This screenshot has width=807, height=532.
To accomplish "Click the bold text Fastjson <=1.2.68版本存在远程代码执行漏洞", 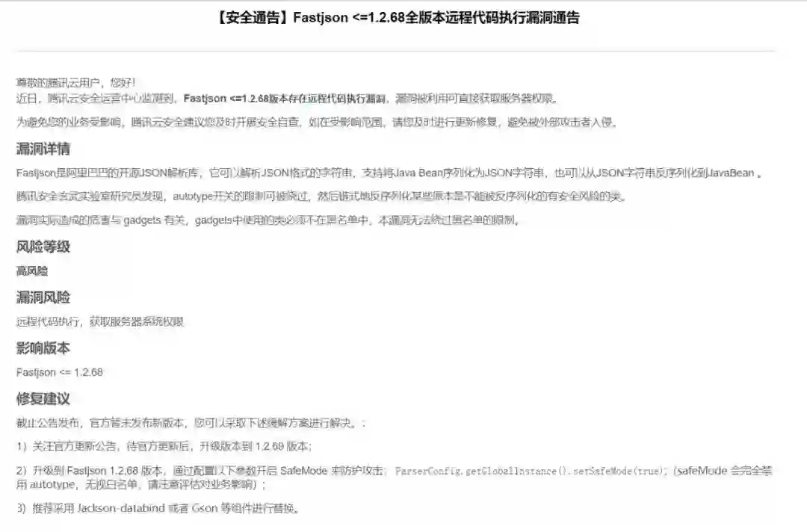I will pyautogui.click(x=285, y=99).
